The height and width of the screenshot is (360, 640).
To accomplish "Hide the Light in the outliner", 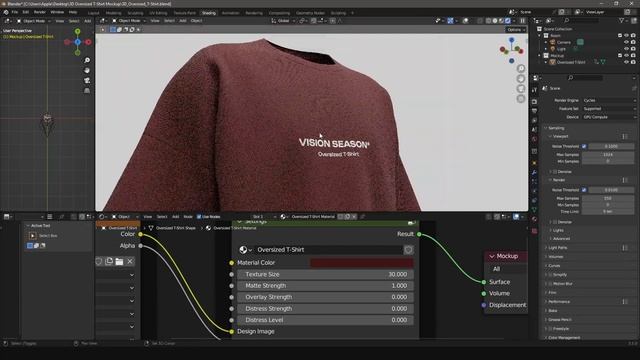I will pyautogui.click(x=627, y=49).
